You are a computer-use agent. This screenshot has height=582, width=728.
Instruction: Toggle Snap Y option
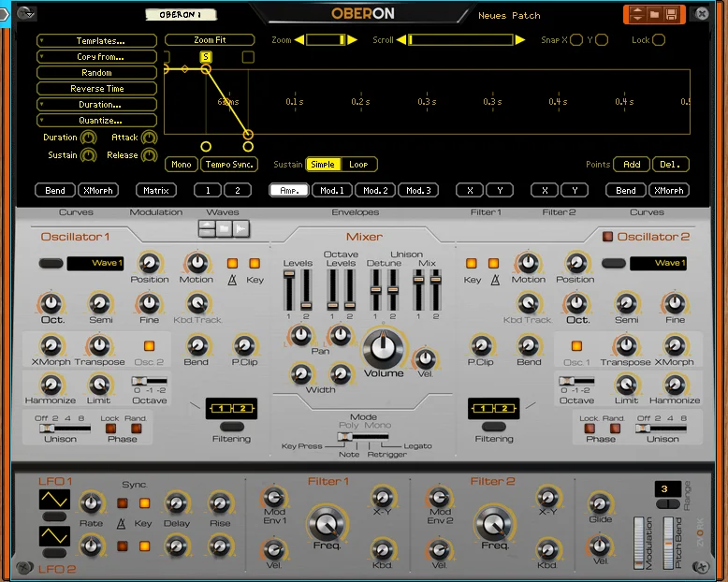coord(602,40)
